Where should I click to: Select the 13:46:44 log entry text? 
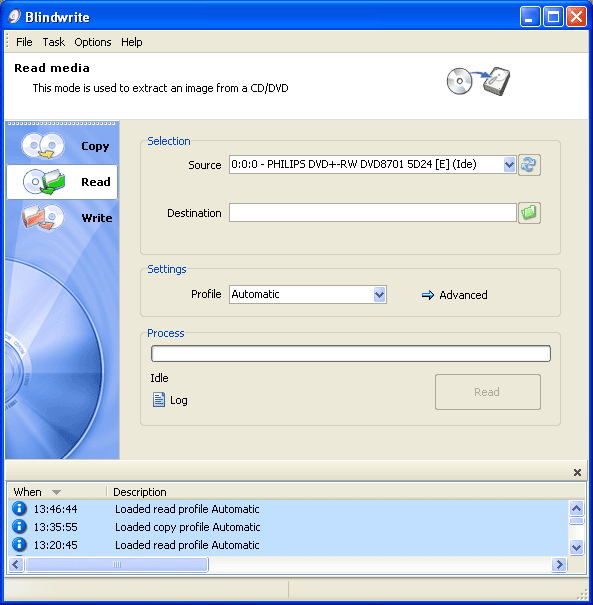pyautogui.click(x=187, y=509)
